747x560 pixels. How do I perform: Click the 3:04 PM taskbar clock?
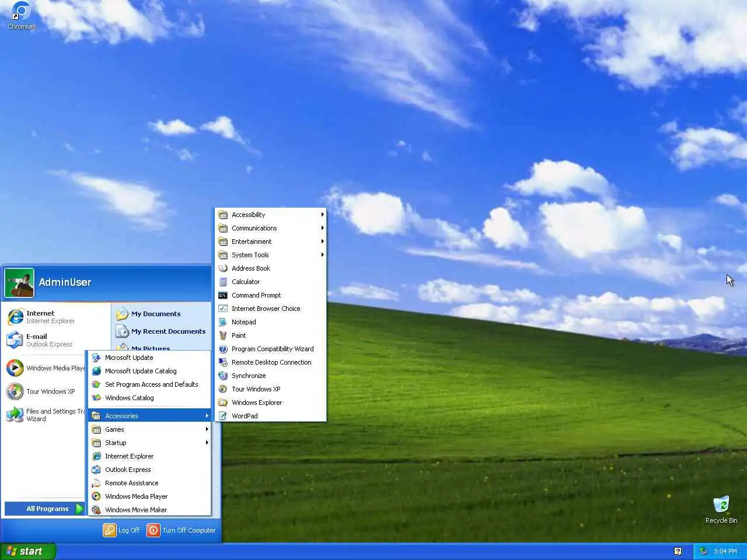click(x=725, y=551)
